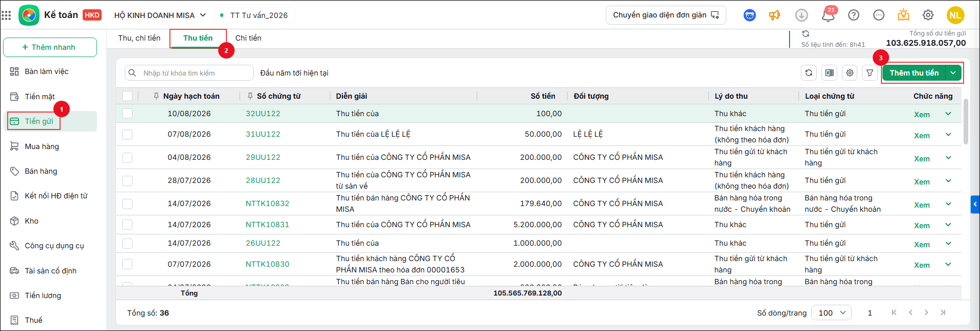Click Xem for voucher 31UU122
The width and height of the screenshot is (980, 331).
[x=922, y=136]
